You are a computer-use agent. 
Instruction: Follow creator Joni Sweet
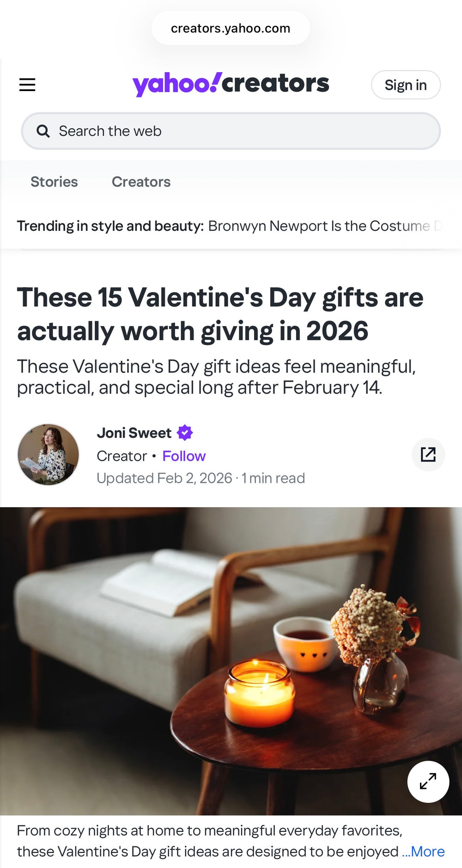point(184,456)
